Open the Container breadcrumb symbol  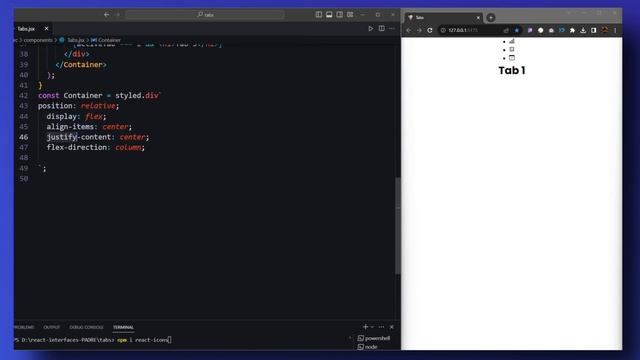(107, 40)
